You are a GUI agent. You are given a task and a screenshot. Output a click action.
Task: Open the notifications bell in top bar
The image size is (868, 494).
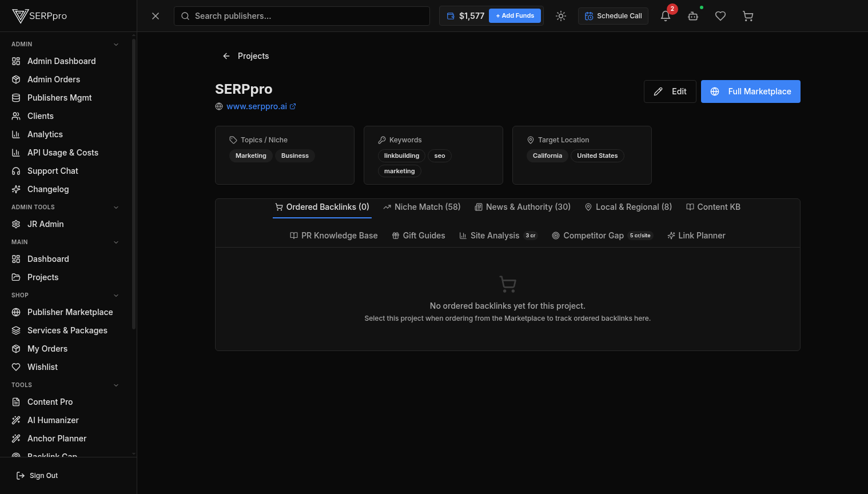click(665, 16)
